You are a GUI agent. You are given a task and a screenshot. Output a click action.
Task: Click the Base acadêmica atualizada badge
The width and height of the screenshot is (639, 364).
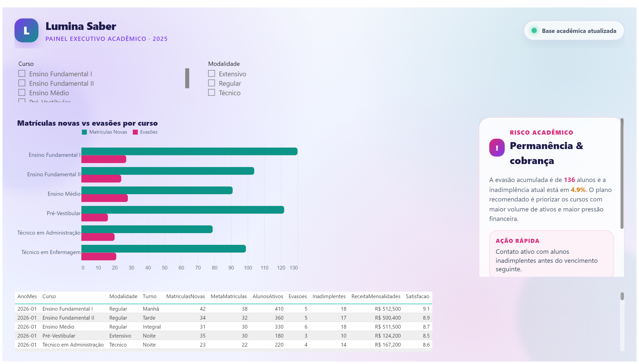574,30
